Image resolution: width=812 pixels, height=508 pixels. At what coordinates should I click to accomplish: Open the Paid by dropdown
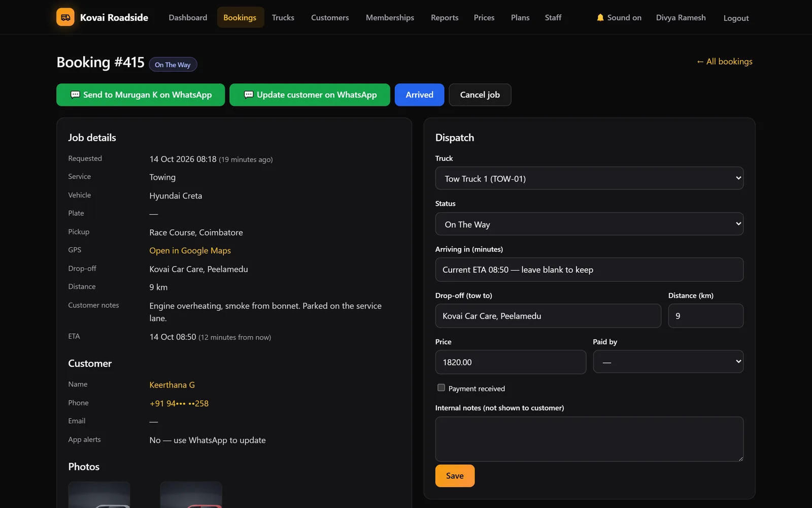click(668, 362)
